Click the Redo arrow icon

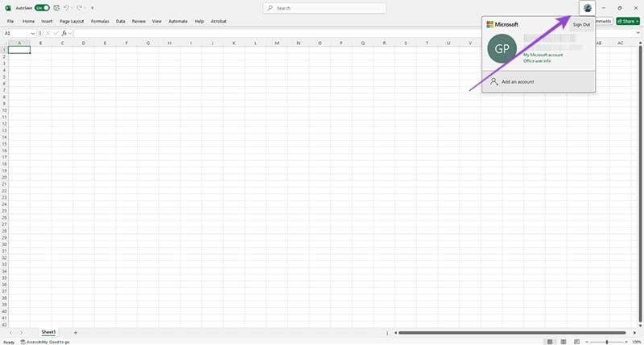(80, 7)
